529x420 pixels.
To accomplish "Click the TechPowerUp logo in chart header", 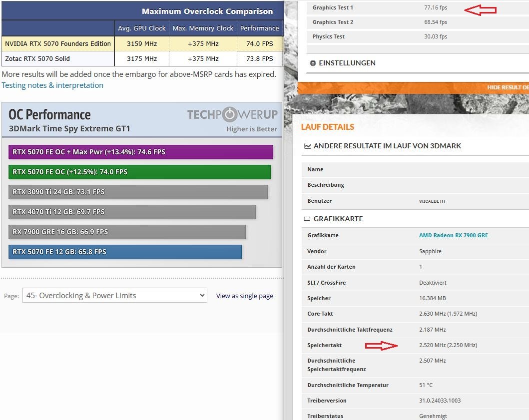I will pyautogui.click(x=232, y=114).
